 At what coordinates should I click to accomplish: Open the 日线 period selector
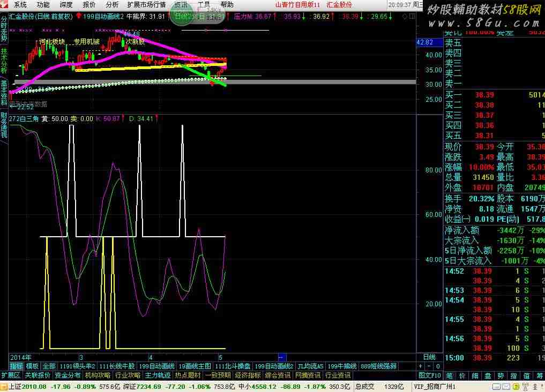coord(429,357)
